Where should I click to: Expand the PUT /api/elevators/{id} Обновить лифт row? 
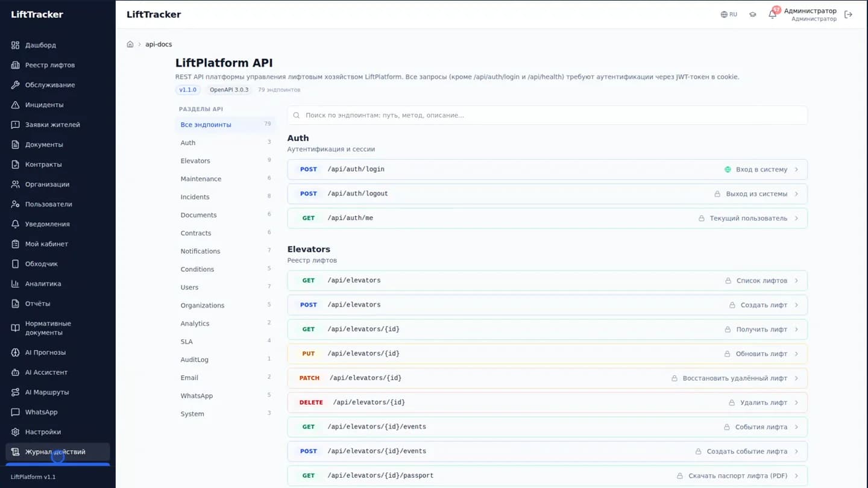pos(547,354)
